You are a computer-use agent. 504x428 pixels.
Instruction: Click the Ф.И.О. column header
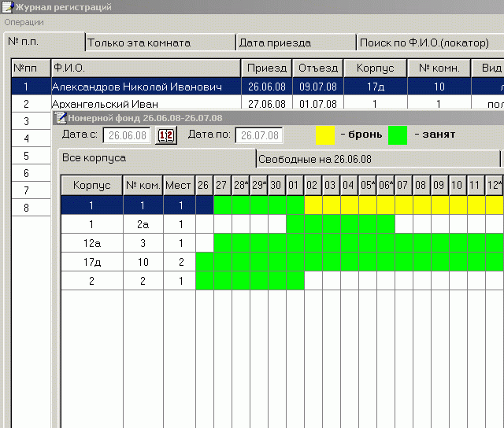pyautogui.click(x=146, y=68)
